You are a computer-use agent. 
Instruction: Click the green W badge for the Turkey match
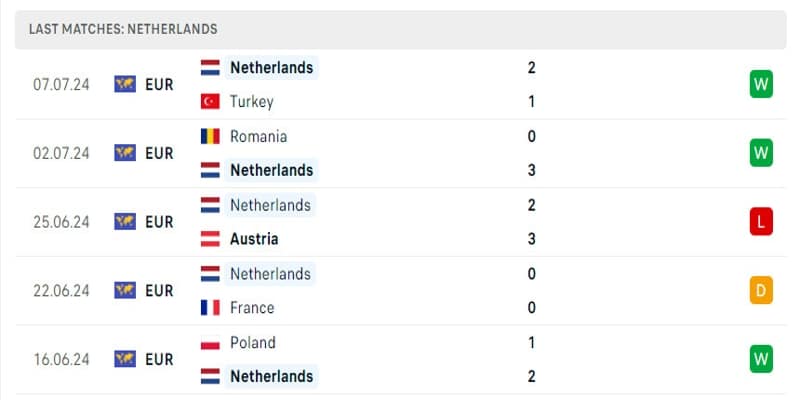click(761, 84)
